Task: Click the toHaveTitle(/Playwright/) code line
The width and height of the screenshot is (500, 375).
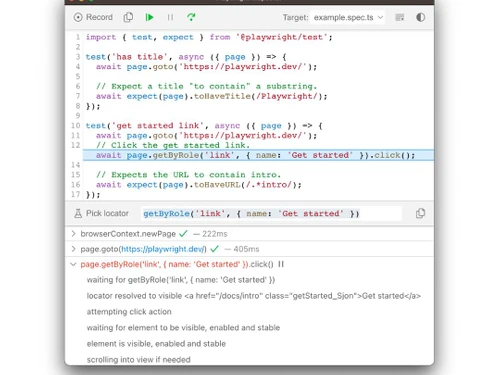Action: [x=212, y=96]
